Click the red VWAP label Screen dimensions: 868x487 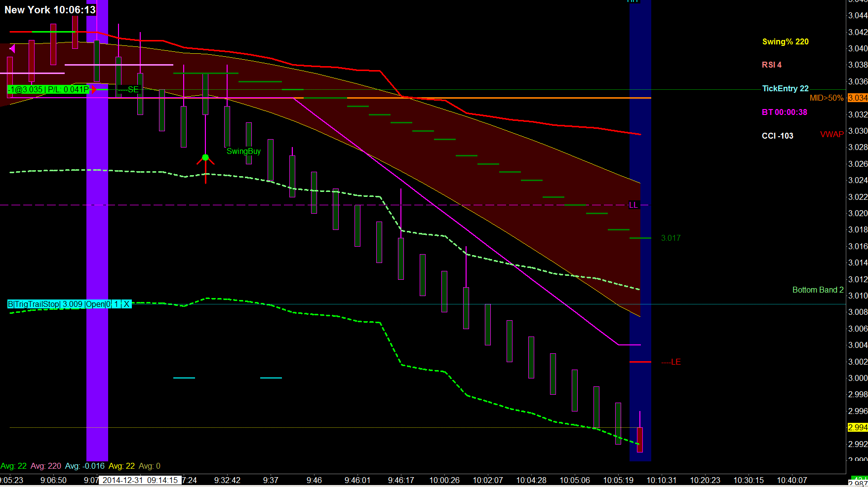tap(832, 134)
